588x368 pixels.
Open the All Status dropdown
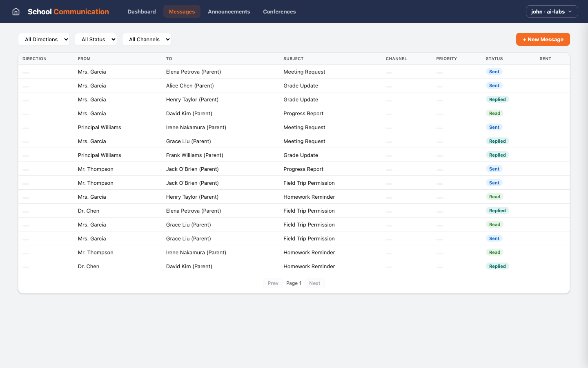(96, 39)
